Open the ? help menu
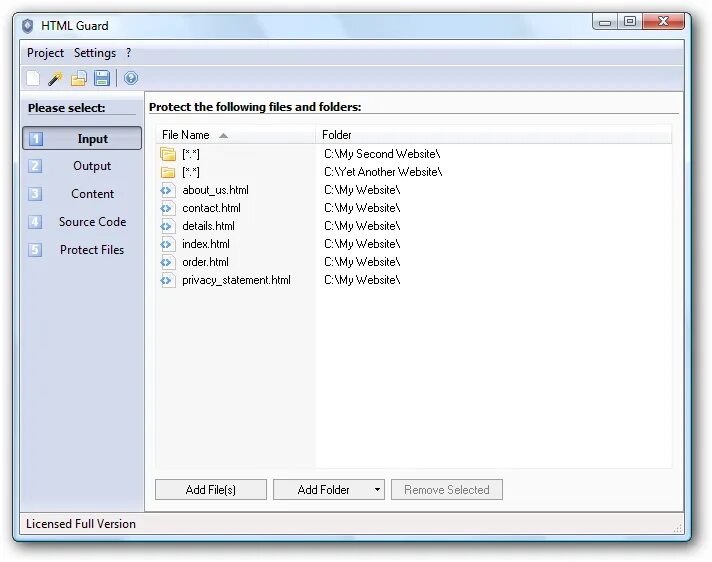The height and width of the screenshot is (562, 712). (129, 53)
